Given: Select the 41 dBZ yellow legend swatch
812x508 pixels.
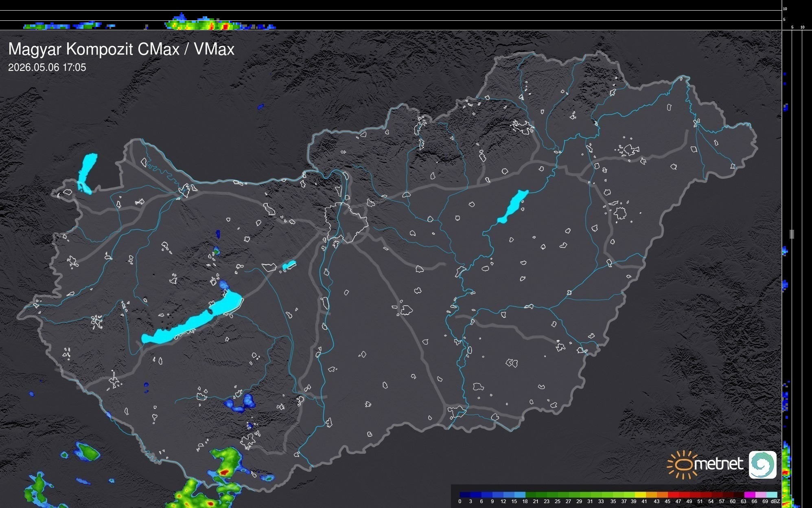Looking at the screenshot, I should 640,495.
